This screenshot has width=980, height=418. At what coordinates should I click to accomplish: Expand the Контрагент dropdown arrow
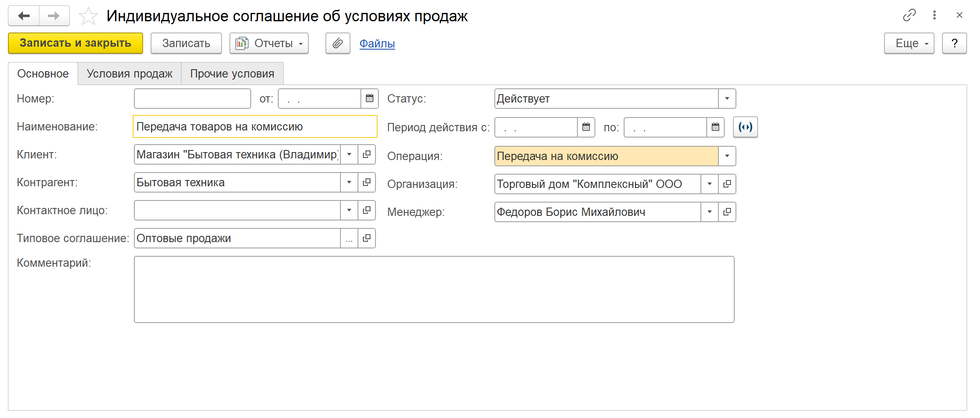tap(349, 183)
